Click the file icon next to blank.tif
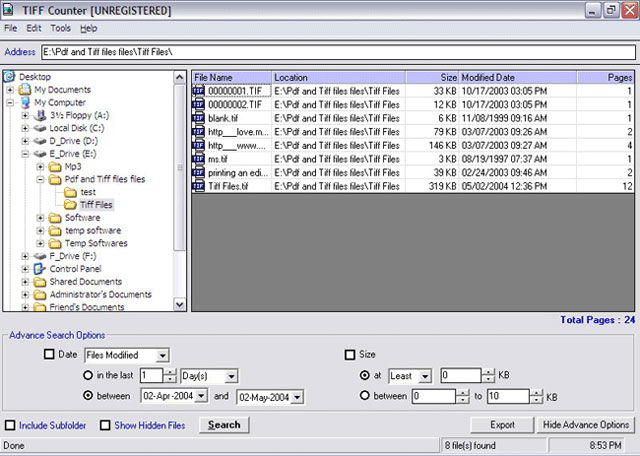This screenshot has height=456, width=640. [x=199, y=117]
